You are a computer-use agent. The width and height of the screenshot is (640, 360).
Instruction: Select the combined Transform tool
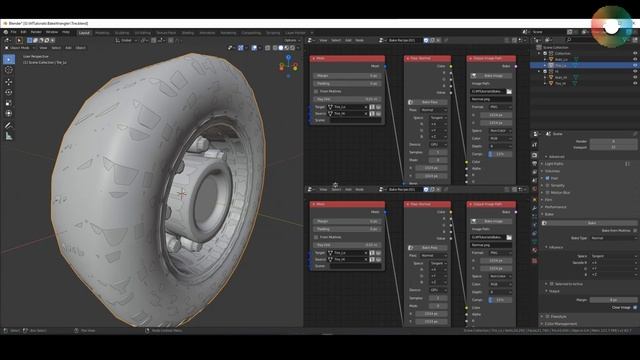click(x=9, y=113)
